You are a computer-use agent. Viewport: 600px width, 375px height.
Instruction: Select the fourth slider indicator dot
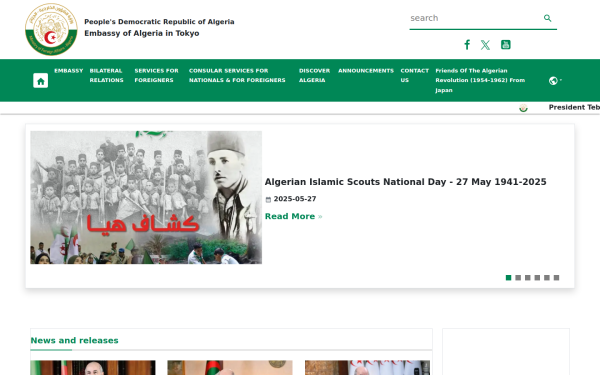537,278
